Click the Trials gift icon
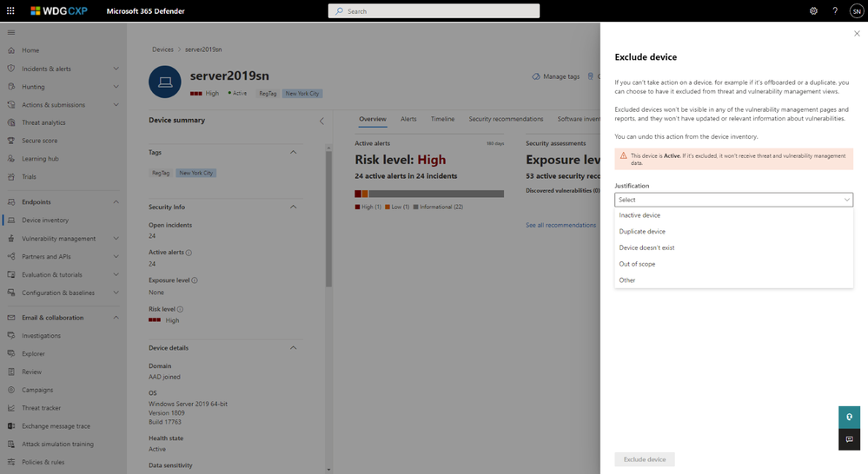This screenshot has height=474, width=868. point(11,177)
